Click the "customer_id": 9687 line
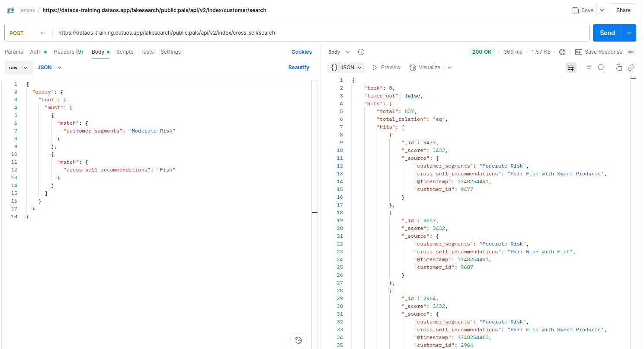 pyautogui.click(x=444, y=267)
